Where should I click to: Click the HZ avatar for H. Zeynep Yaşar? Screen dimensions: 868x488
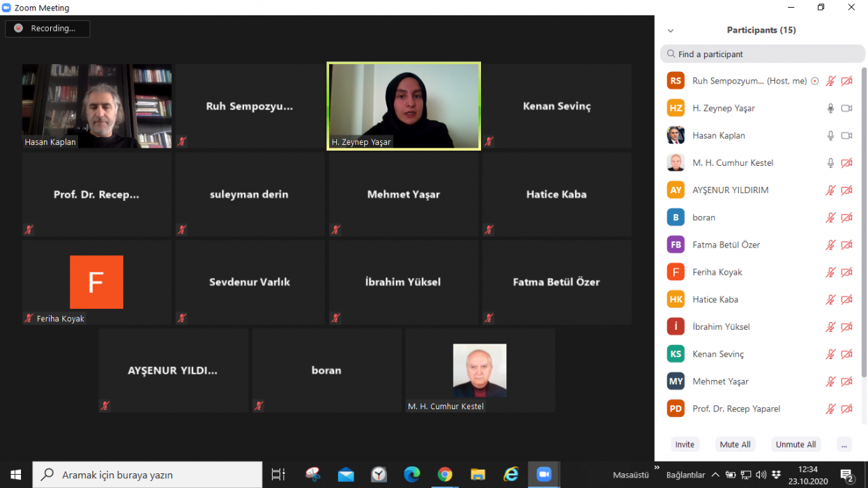676,108
